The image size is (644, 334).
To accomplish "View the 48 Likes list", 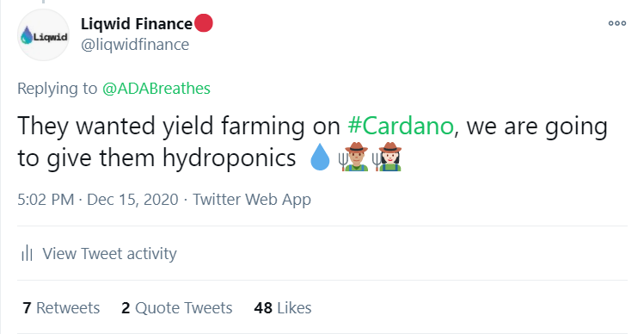I will [x=283, y=307].
